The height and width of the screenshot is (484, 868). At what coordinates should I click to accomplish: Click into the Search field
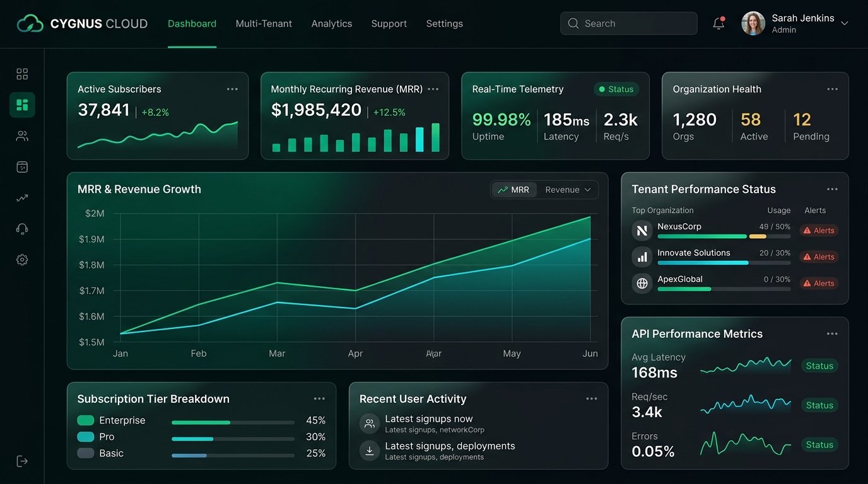click(629, 23)
